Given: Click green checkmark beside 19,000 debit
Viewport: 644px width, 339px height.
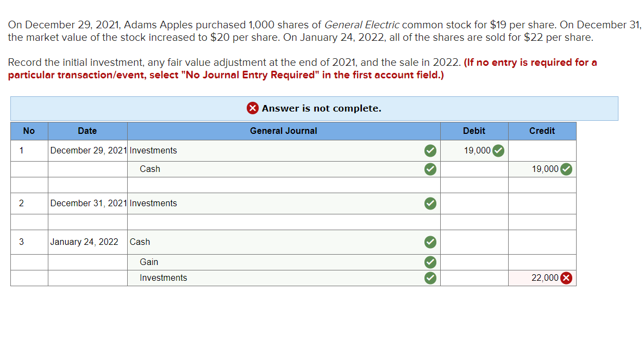Looking at the screenshot, I should [x=498, y=151].
